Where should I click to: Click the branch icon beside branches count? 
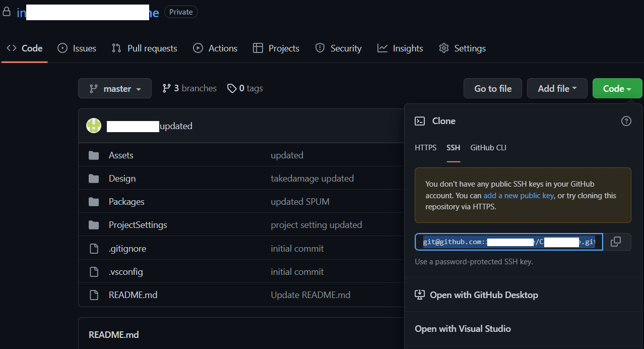[166, 88]
